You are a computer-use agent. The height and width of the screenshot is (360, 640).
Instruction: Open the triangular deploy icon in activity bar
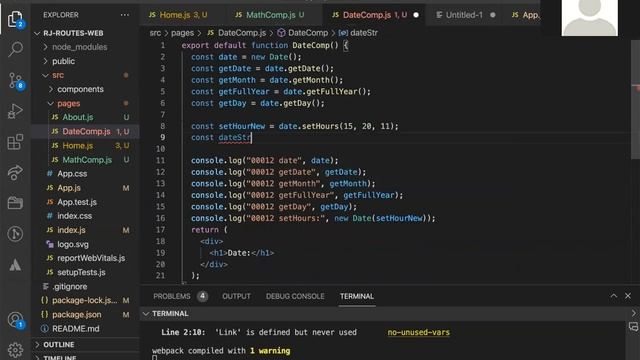coord(15,265)
